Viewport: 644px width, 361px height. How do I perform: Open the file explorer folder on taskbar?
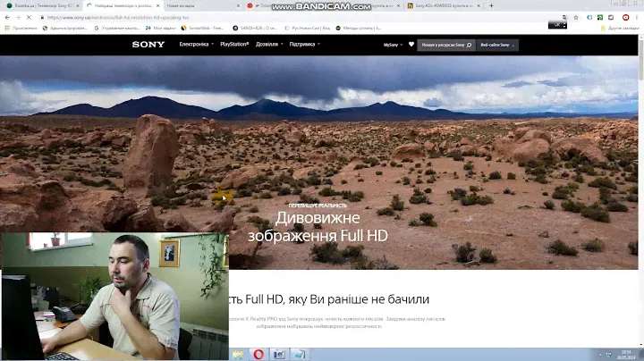coord(238,354)
